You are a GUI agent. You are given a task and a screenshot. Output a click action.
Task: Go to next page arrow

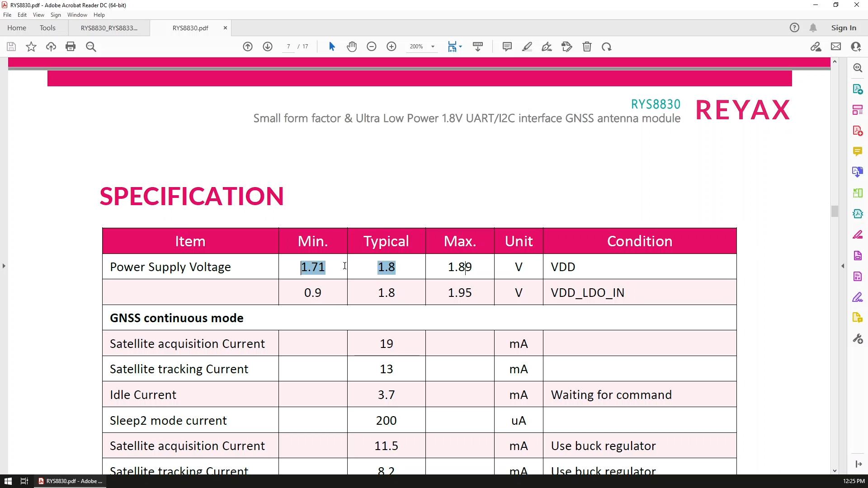click(x=268, y=47)
